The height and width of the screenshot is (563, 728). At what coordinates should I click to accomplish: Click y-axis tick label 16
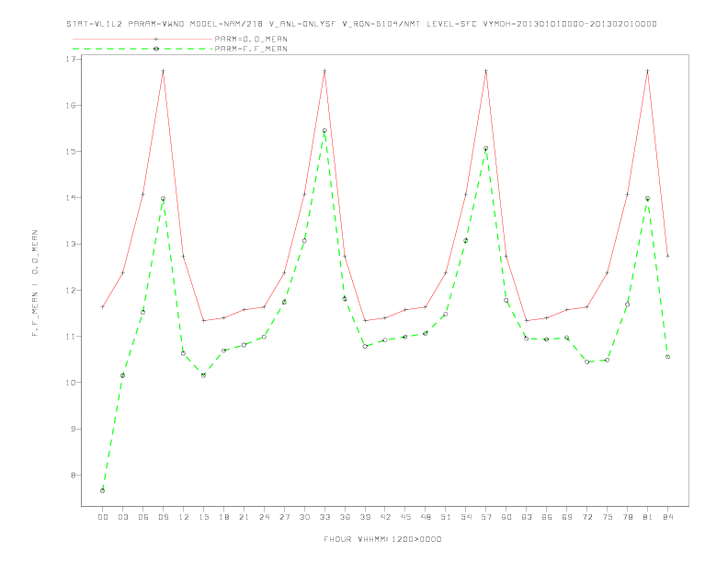click(71, 106)
